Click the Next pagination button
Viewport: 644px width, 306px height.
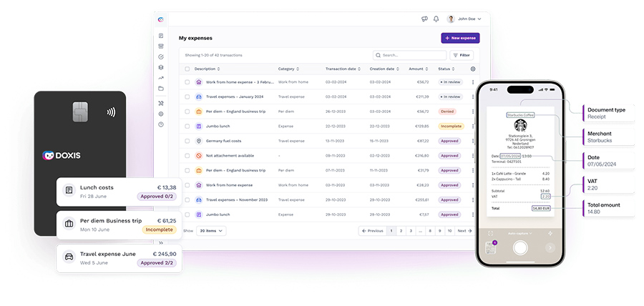(x=464, y=231)
